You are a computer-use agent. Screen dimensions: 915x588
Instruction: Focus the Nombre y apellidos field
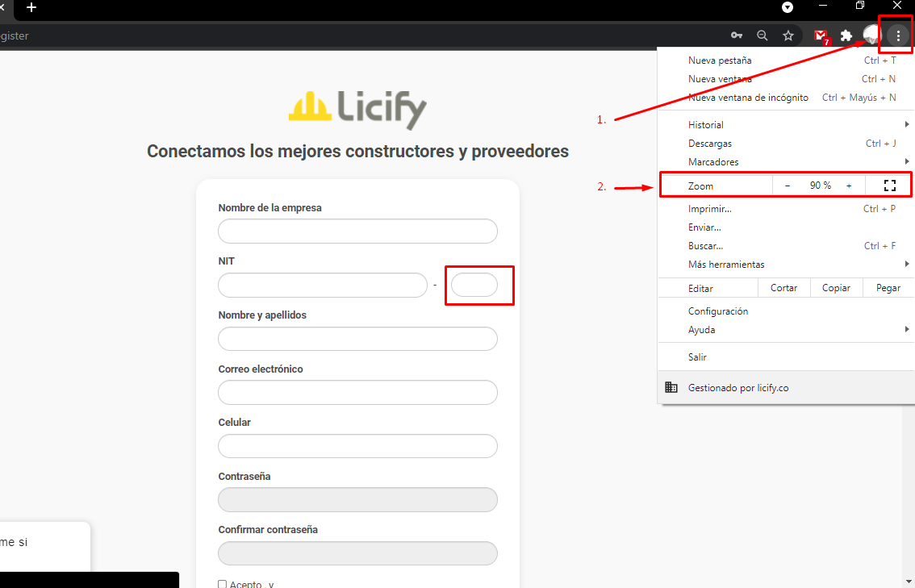point(357,339)
